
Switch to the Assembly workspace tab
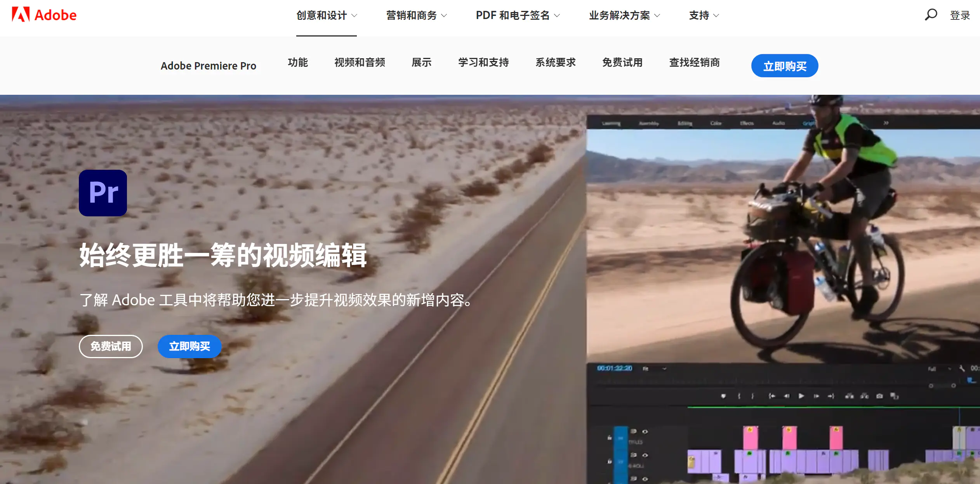pyautogui.click(x=649, y=124)
